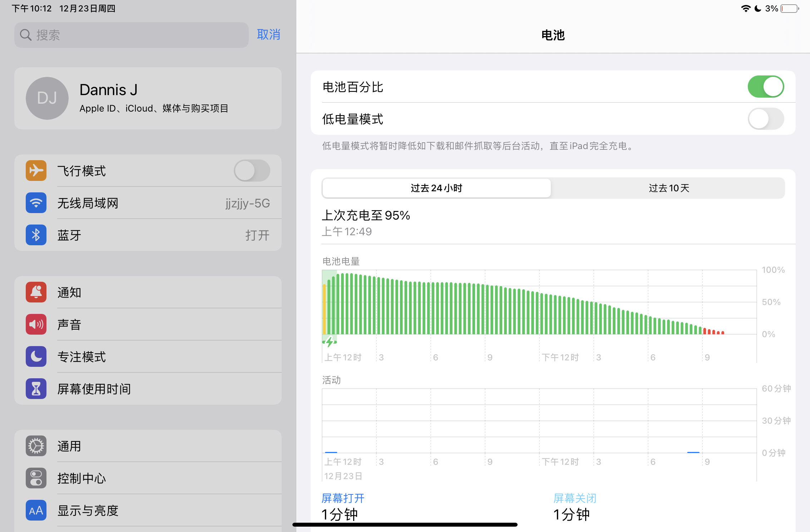Open the Dannis J Apple ID profile
The height and width of the screenshot is (532, 810).
(148, 98)
